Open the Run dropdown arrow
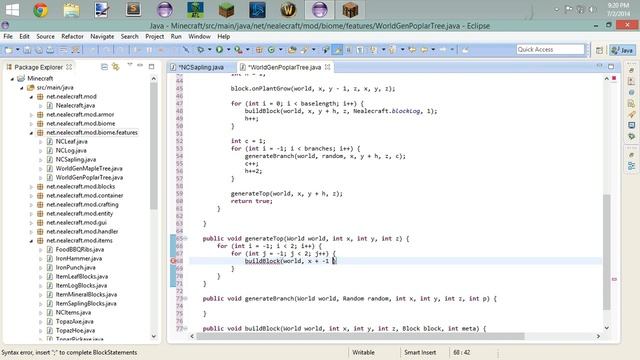The image size is (640, 360). (229, 50)
